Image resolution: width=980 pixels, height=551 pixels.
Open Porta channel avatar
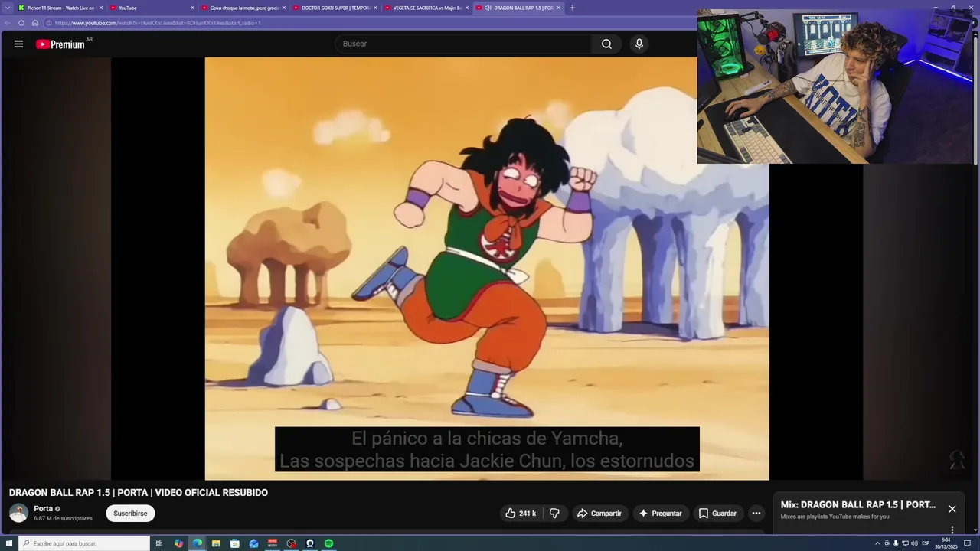pos(18,514)
